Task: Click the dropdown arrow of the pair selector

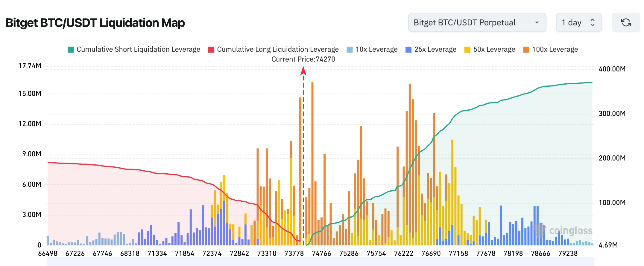Action: point(537,22)
